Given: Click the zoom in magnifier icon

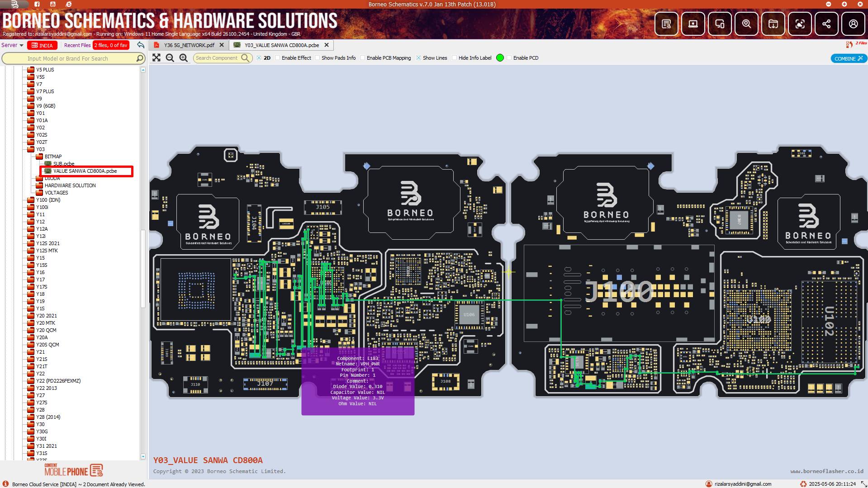Looking at the screenshot, I should click(184, 58).
